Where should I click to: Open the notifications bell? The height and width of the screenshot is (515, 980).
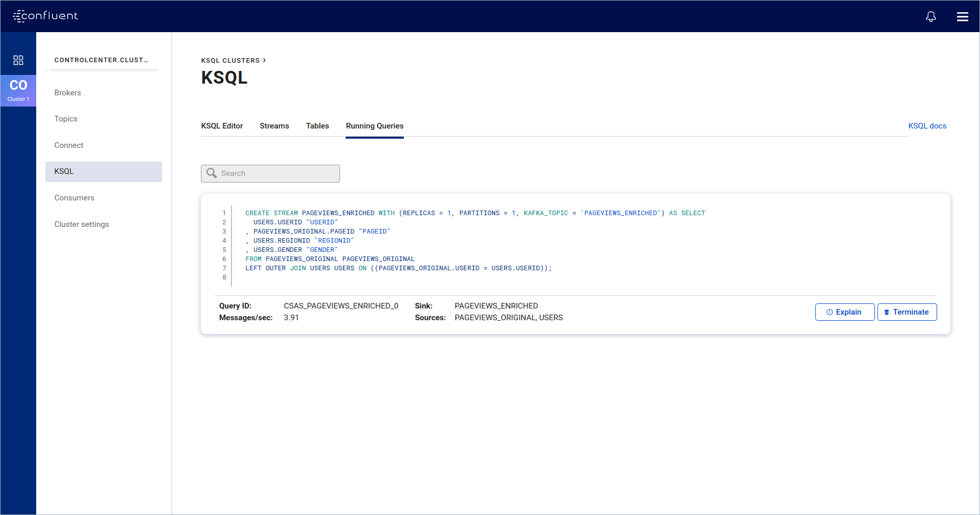pyautogui.click(x=931, y=16)
